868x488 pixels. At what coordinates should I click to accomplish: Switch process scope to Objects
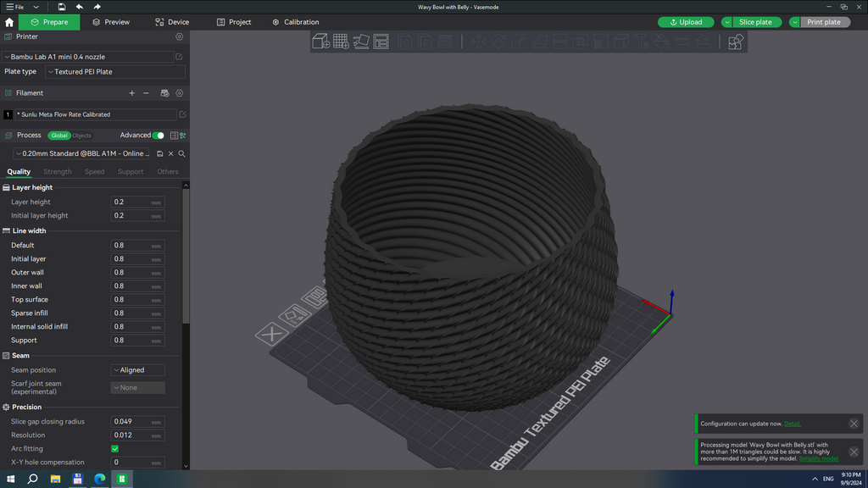click(x=81, y=136)
